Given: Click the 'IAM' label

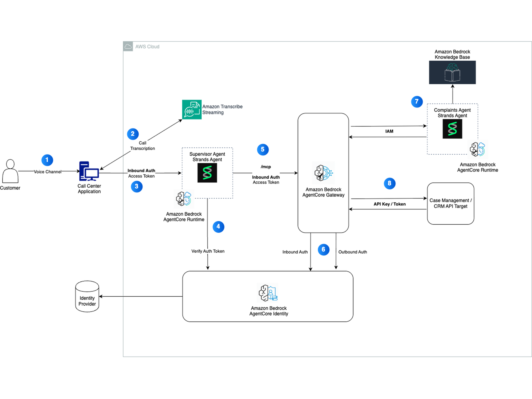Looking at the screenshot, I should [389, 131].
